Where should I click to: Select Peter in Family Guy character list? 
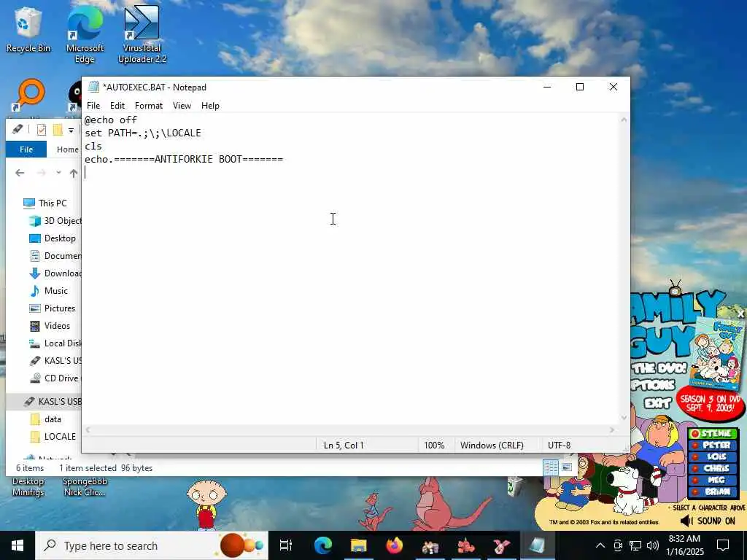pyautogui.click(x=713, y=446)
